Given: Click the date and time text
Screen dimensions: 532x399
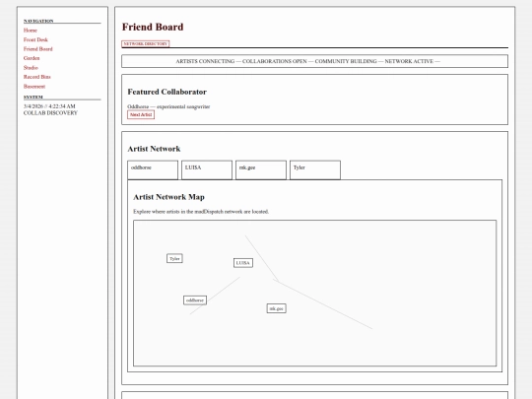Looking at the screenshot, I should (49, 106).
